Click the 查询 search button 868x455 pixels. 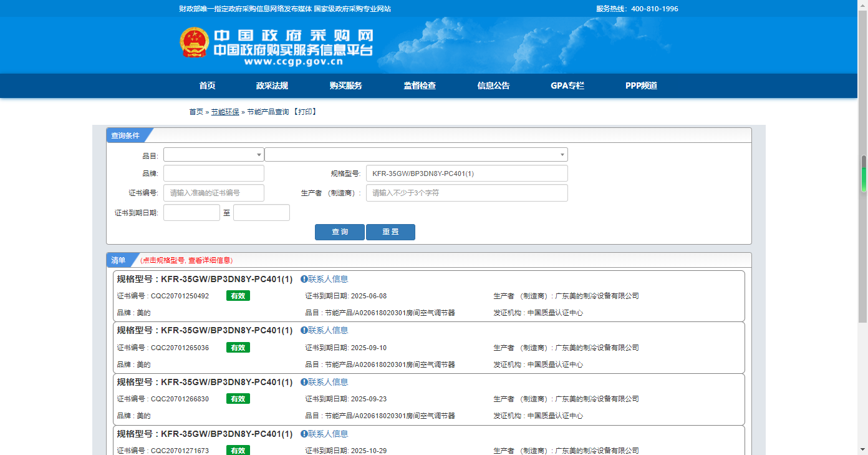pyautogui.click(x=340, y=232)
